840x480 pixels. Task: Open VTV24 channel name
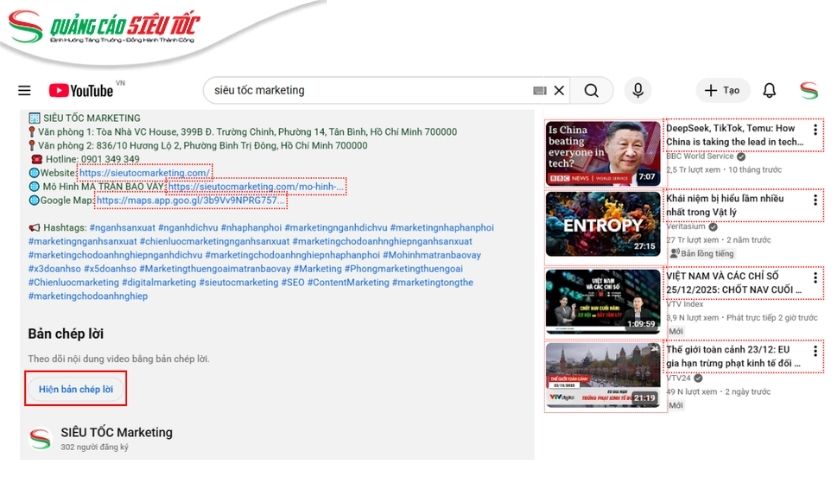pyautogui.click(x=679, y=378)
